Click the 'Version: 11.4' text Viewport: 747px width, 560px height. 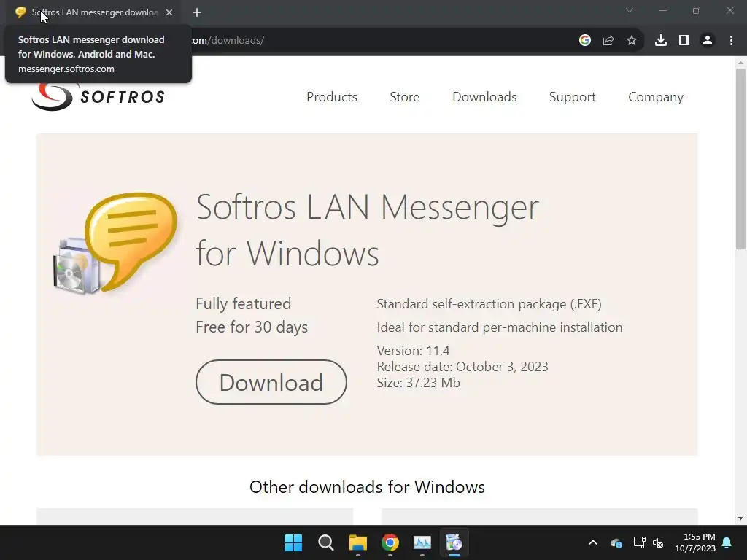(x=413, y=351)
